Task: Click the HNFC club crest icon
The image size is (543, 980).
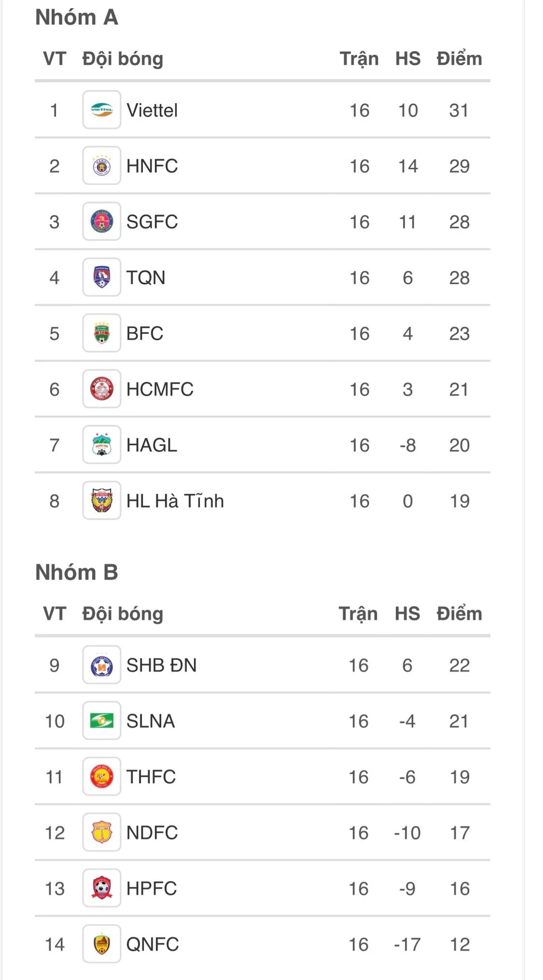Action: click(102, 166)
